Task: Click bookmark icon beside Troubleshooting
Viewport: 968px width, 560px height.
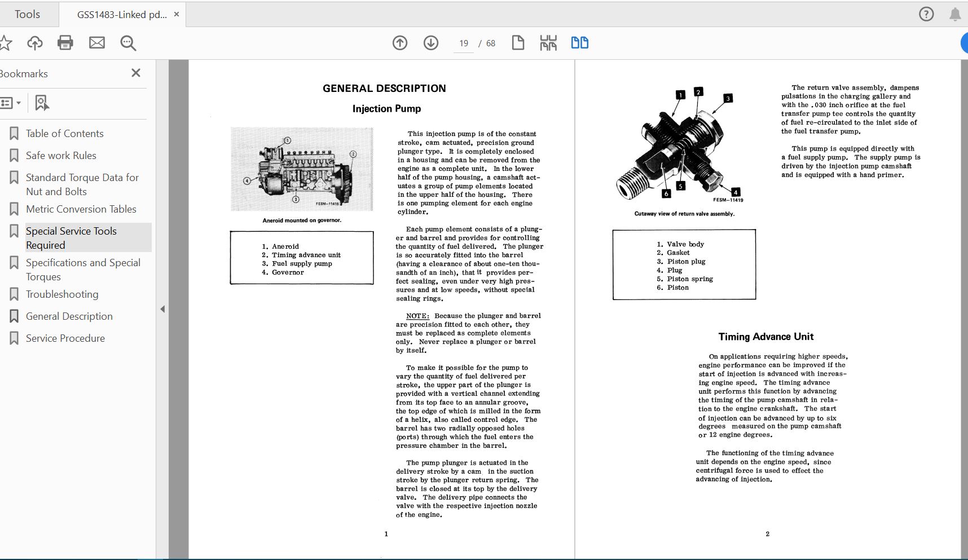Action: coord(14,294)
